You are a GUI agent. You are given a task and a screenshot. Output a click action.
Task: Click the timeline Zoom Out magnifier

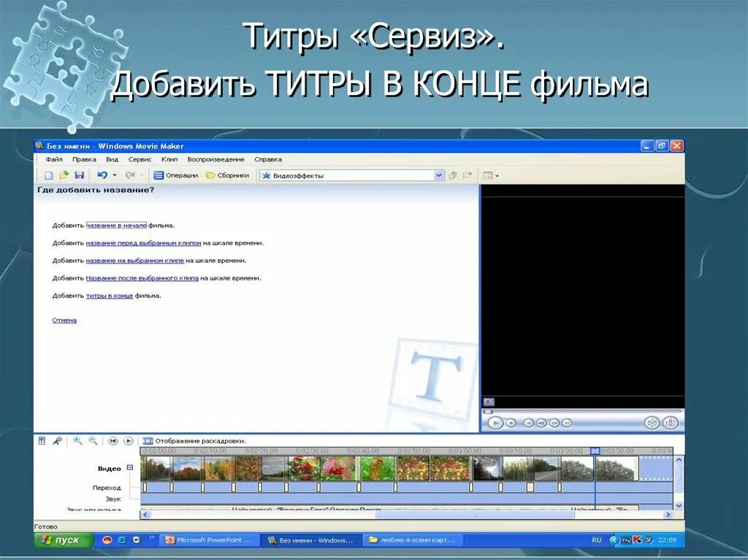pos(93,441)
